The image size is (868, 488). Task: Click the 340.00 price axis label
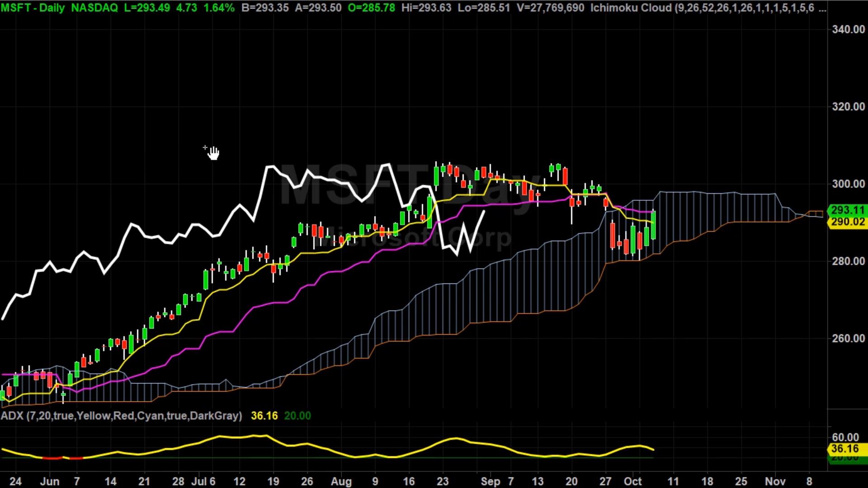pyautogui.click(x=849, y=29)
